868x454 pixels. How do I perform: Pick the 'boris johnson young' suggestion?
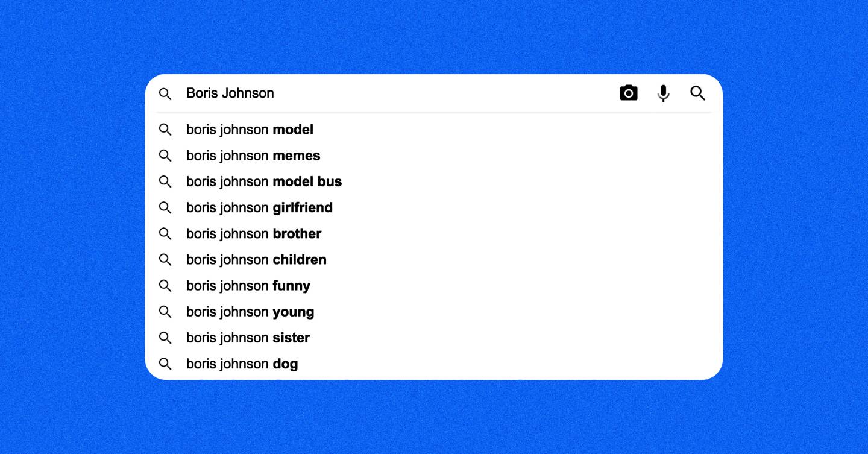coord(250,312)
